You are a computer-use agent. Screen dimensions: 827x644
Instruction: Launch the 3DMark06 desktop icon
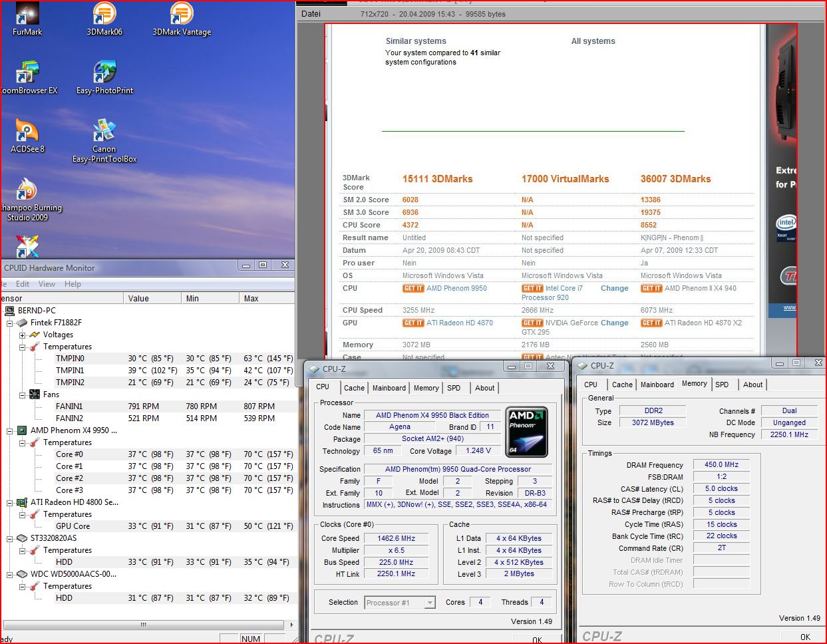pyautogui.click(x=104, y=15)
